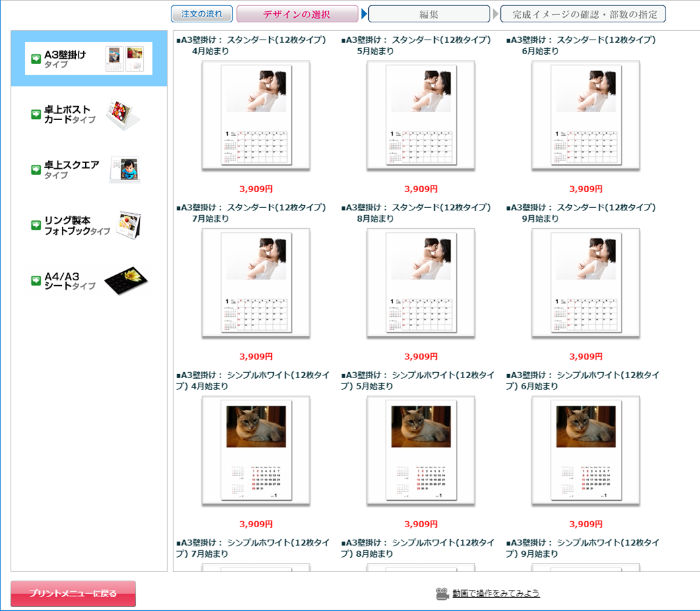Click the green arrow icon beside A4/A3シート
This screenshot has width=700, height=611.
tap(36, 281)
